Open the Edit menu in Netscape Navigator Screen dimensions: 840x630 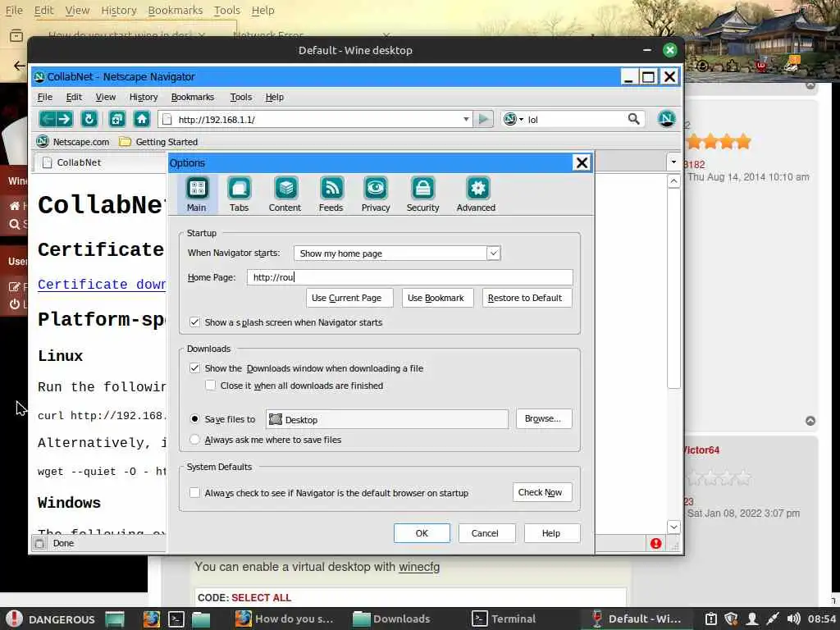(74, 97)
